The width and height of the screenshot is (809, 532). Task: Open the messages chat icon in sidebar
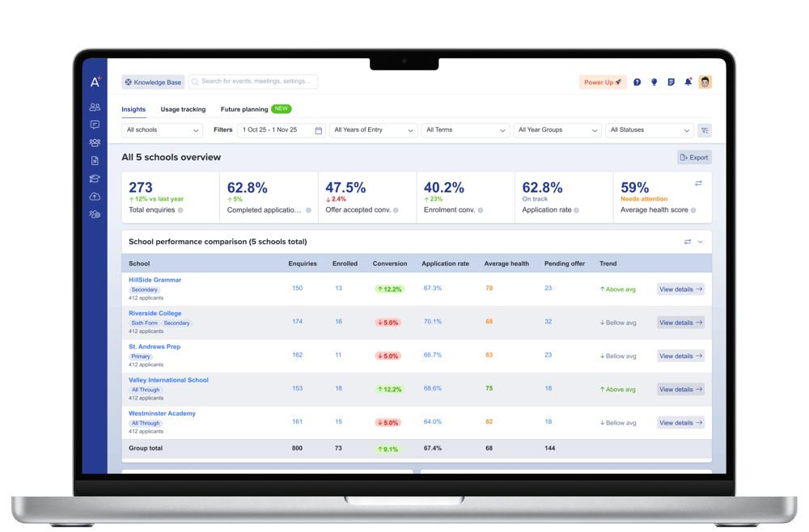[x=95, y=125]
